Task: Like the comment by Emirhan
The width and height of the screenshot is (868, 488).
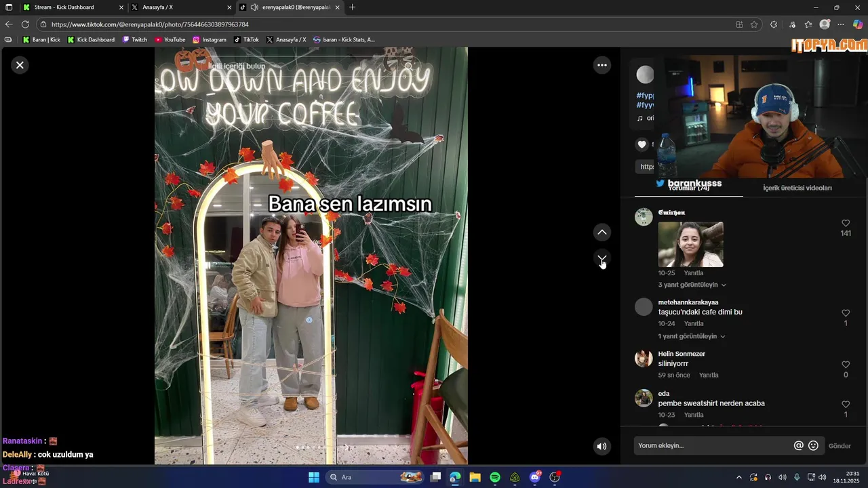Action: click(846, 224)
